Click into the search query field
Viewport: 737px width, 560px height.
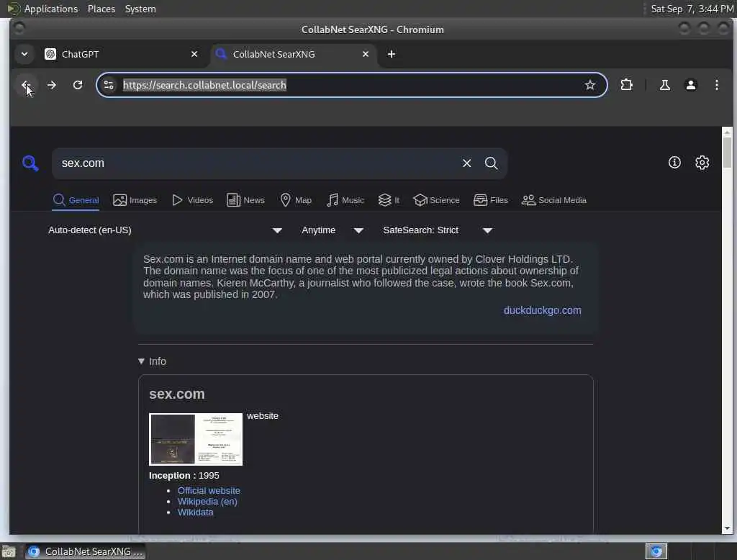[256, 163]
